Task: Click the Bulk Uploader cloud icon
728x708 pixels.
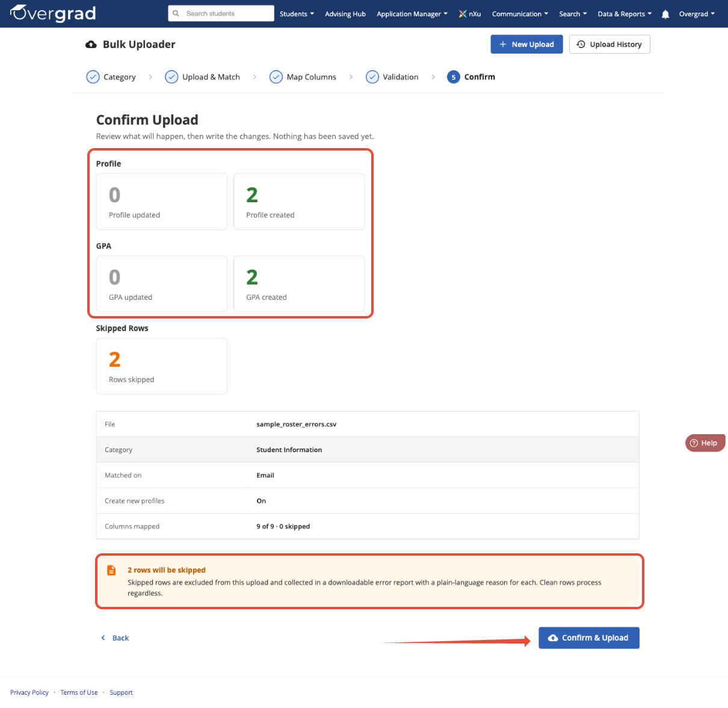Action: [x=91, y=45]
